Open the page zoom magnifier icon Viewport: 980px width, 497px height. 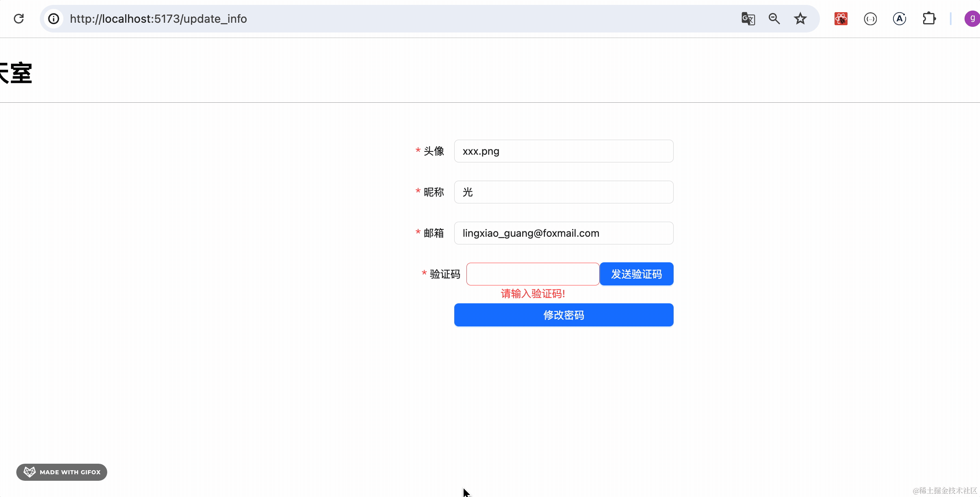click(774, 19)
